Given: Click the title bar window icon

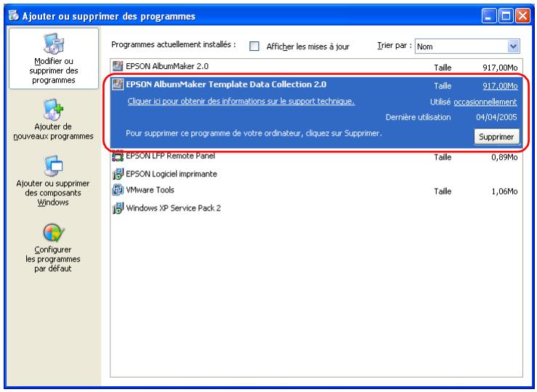Looking at the screenshot, I should pos(14,15).
